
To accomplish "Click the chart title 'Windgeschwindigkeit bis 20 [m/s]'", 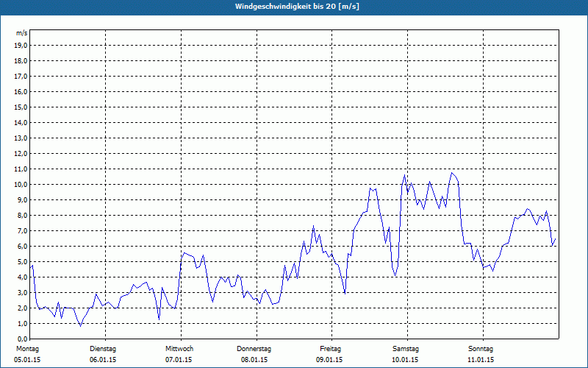I will 297,7.
